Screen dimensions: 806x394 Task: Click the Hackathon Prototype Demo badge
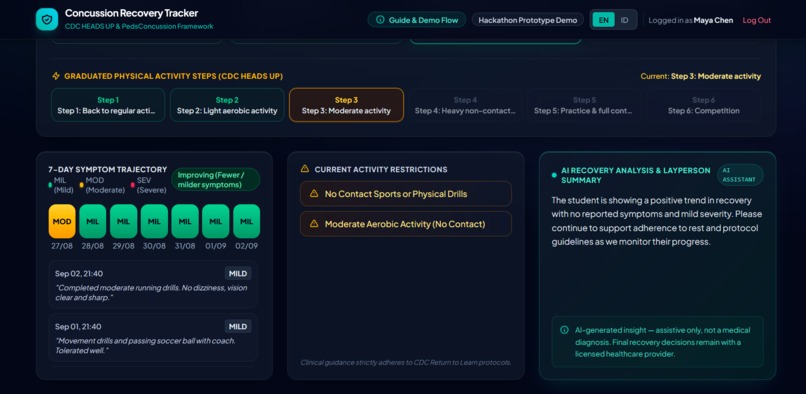[528, 20]
